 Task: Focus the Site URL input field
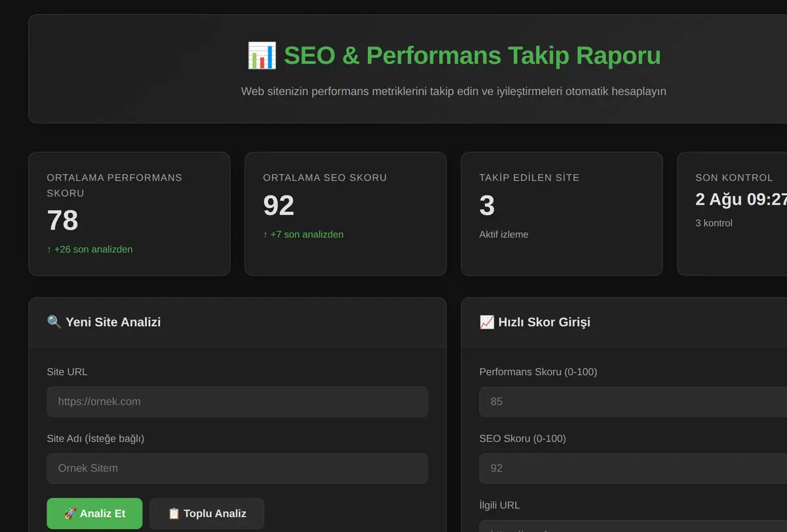pyautogui.click(x=237, y=401)
